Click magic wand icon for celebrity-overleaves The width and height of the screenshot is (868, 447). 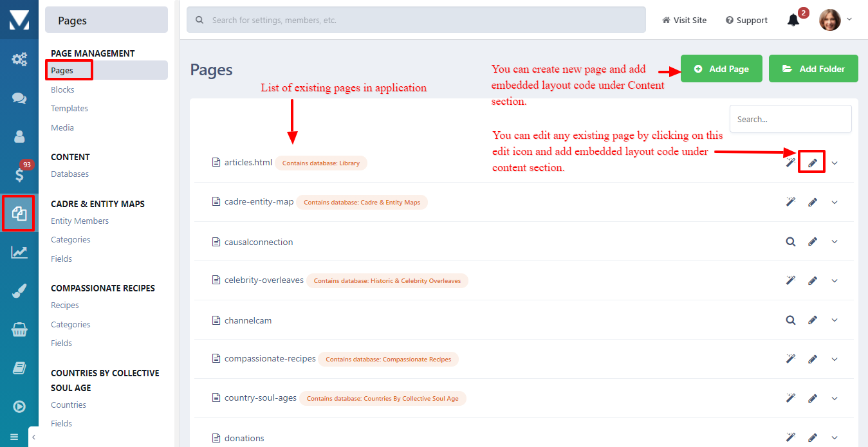pos(791,280)
